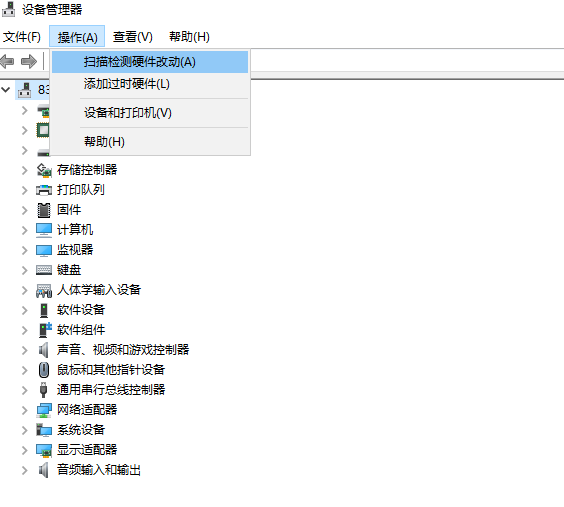Expand the 显示适配器 category

click(x=24, y=450)
